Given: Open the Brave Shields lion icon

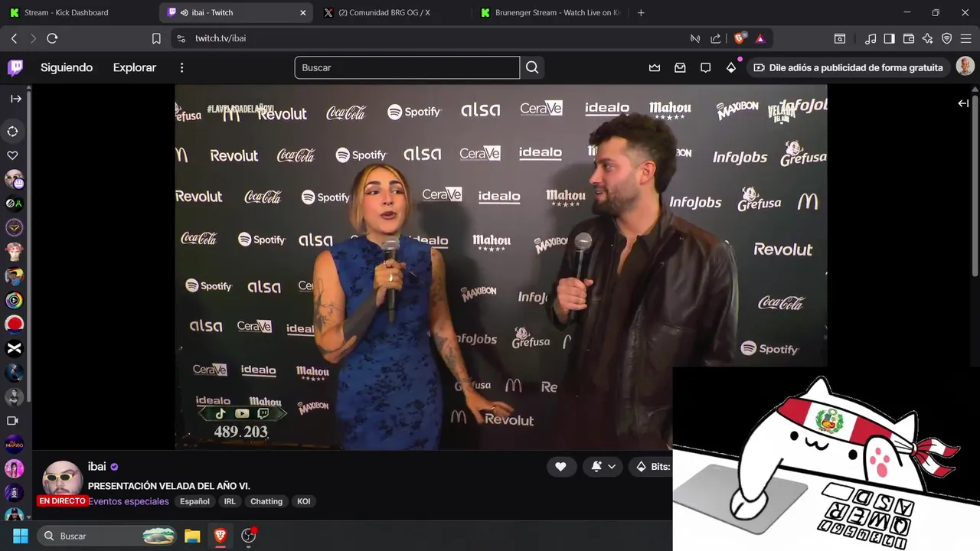Looking at the screenshot, I should (x=740, y=38).
